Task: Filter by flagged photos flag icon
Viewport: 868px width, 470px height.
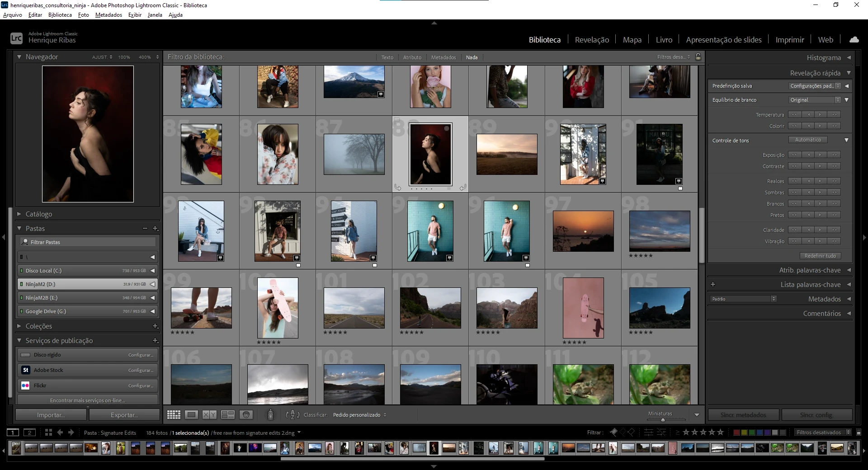Action: [613, 432]
